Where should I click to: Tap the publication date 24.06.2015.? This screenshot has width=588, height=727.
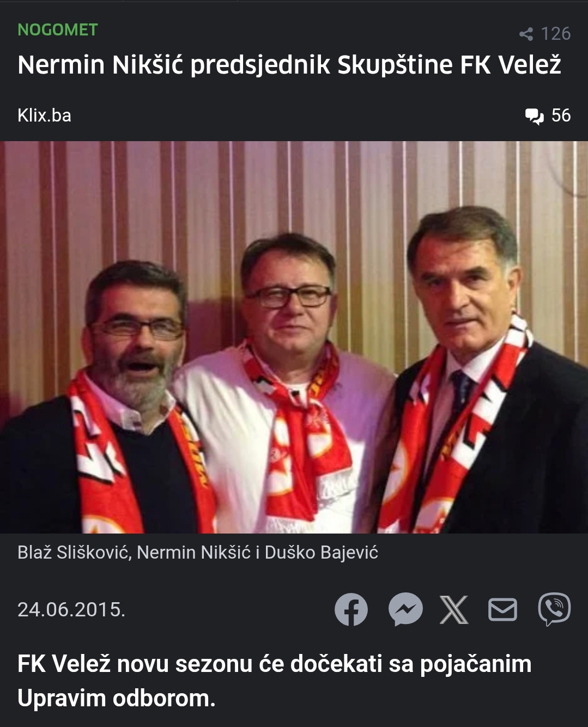point(71,609)
